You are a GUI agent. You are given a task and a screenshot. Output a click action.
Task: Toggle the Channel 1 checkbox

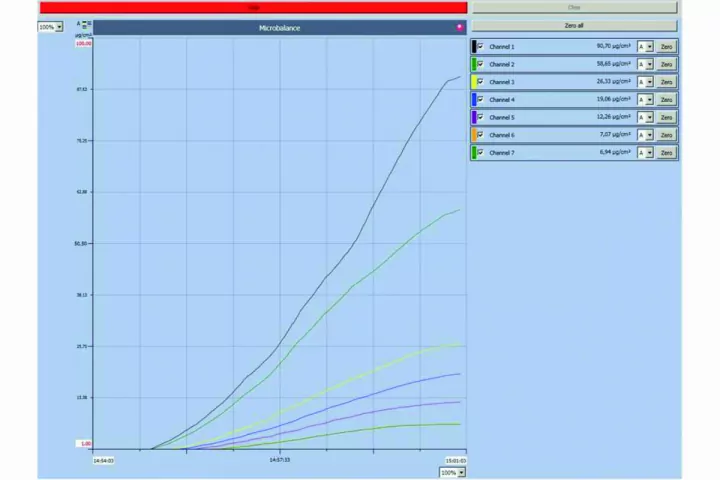pos(481,46)
